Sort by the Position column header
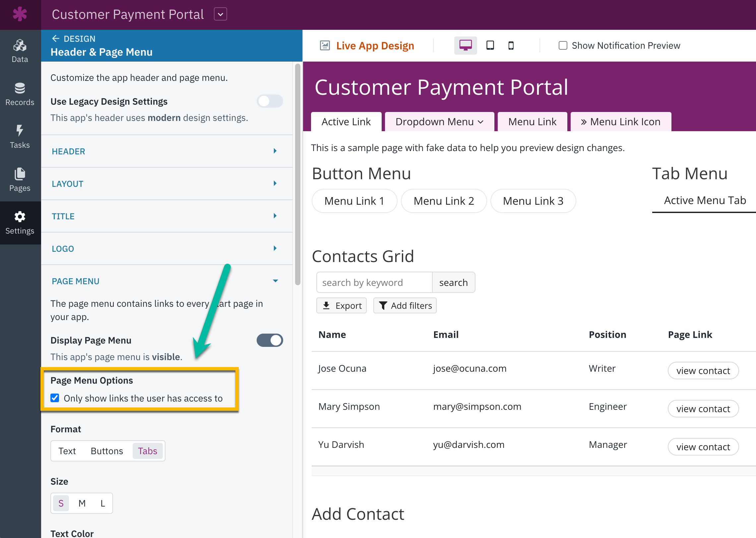Viewport: 756px width, 538px height. (x=607, y=335)
